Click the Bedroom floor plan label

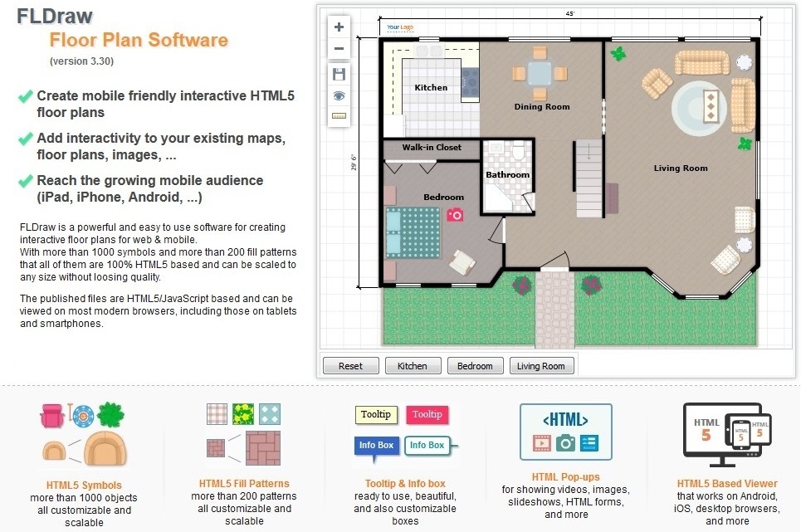click(x=443, y=197)
